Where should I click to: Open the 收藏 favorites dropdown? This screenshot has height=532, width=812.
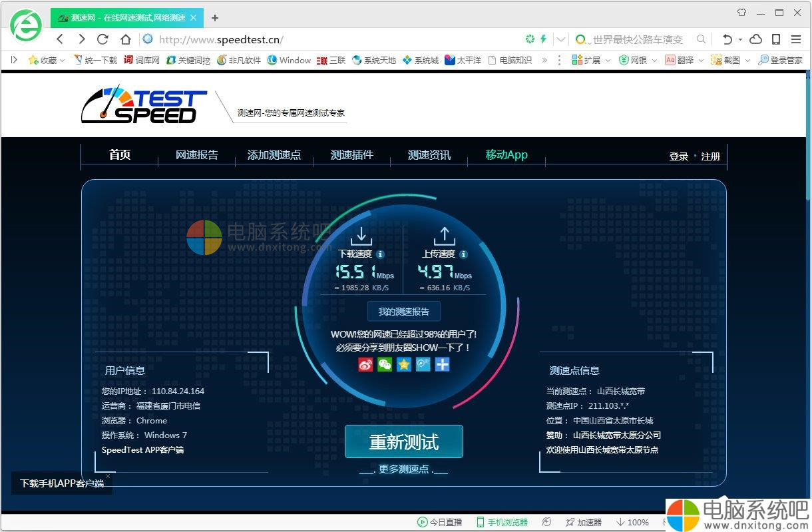46,60
